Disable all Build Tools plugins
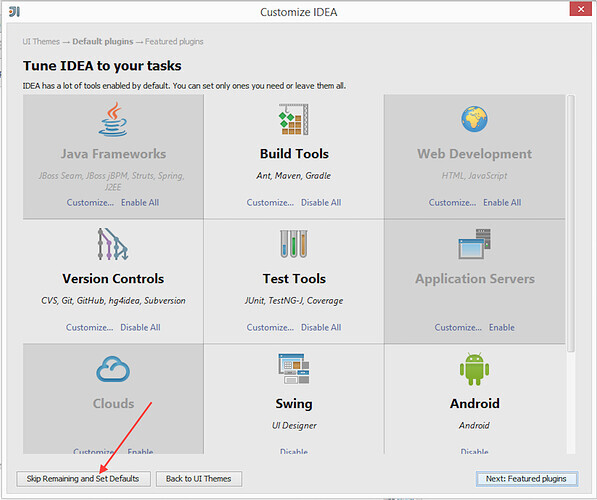Viewport: 597px width, 500px height. [321, 203]
